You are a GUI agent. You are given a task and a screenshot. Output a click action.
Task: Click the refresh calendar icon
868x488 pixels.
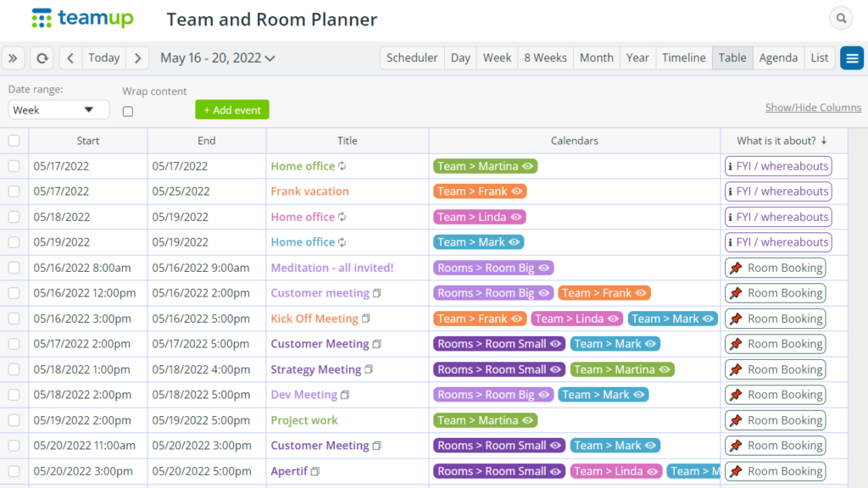coord(42,58)
